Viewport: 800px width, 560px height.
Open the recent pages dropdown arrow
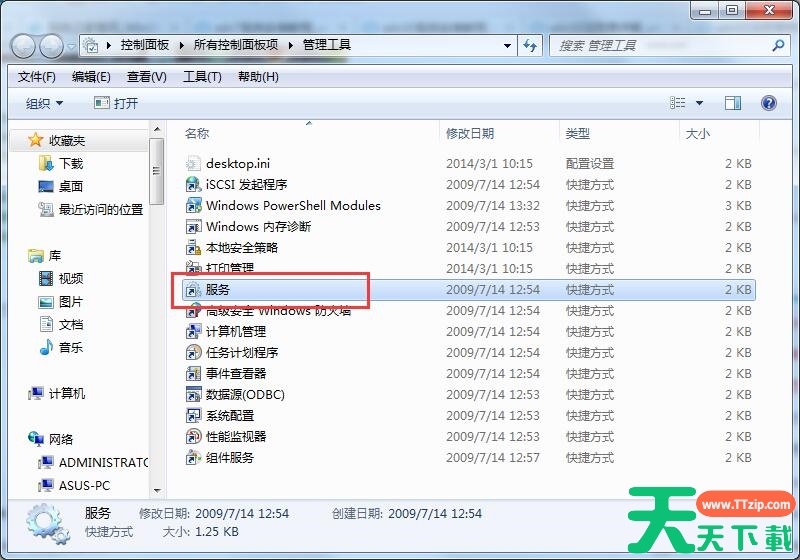click(x=71, y=46)
